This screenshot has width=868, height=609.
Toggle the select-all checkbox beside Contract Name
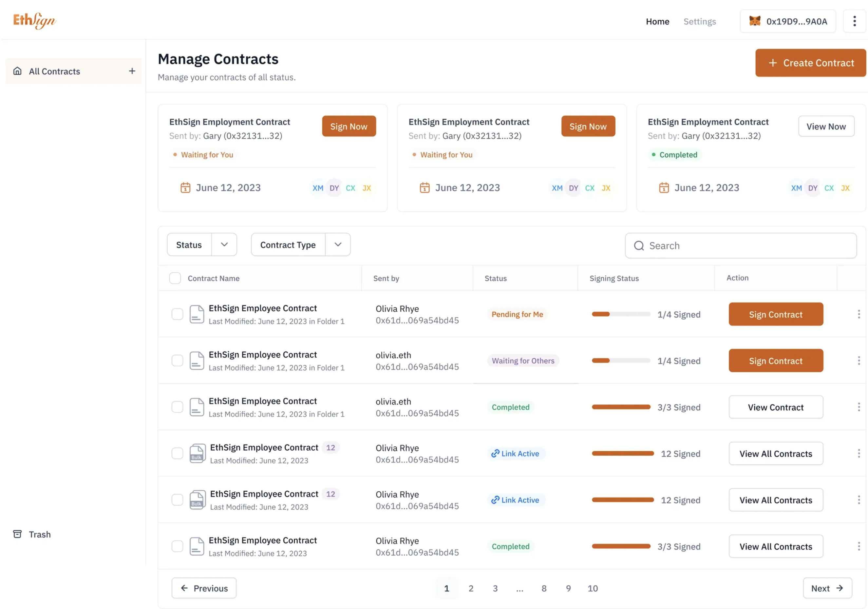(x=175, y=278)
